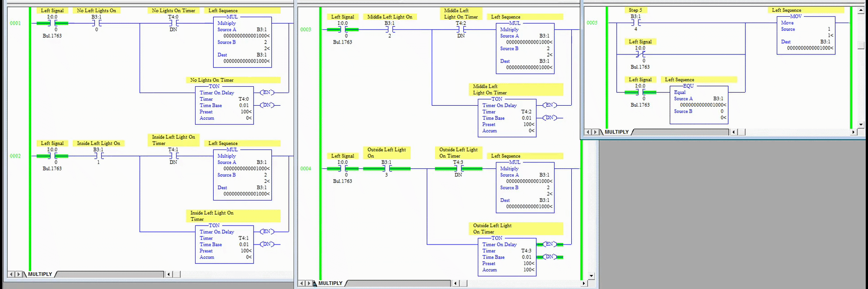Select DN output coil of timer T4:0

(267, 105)
